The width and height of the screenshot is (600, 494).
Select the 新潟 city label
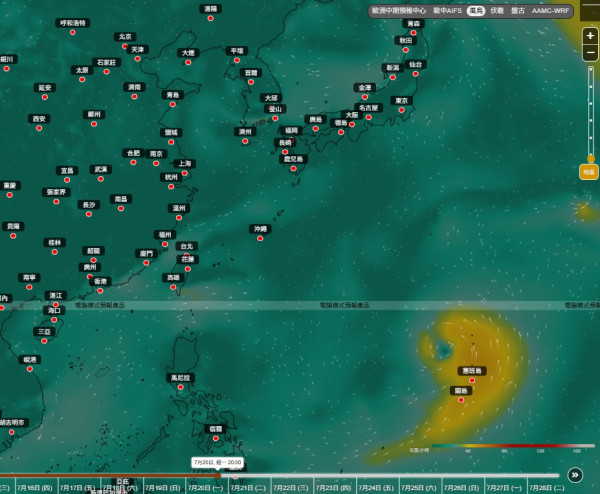coord(393,68)
